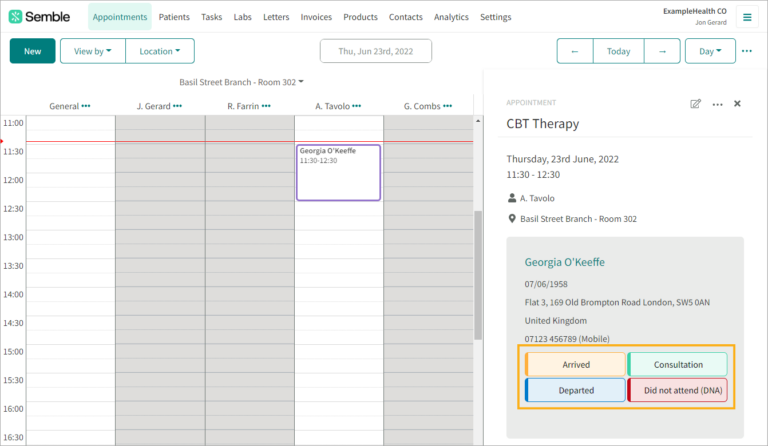Click ExampleHealth CO account name

click(695, 11)
